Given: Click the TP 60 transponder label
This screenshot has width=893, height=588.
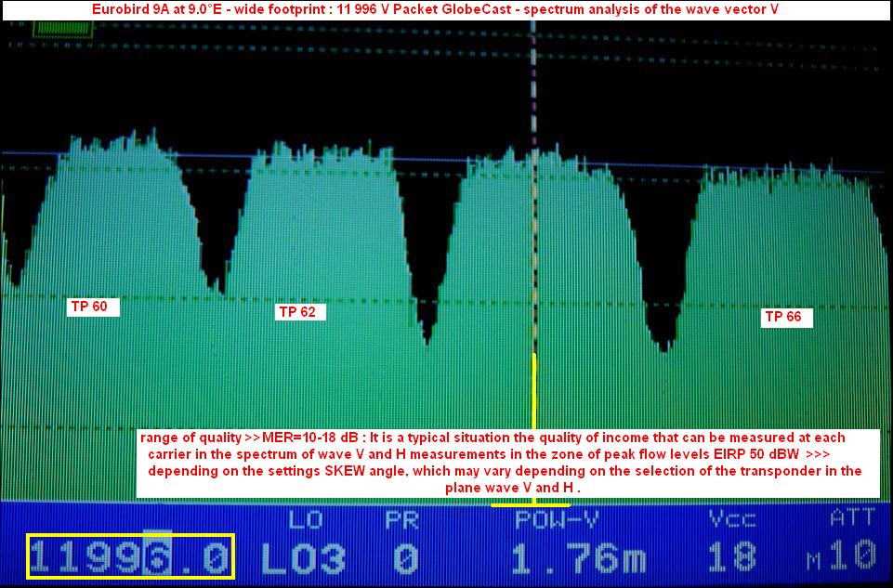Looking at the screenshot, I should point(93,307).
